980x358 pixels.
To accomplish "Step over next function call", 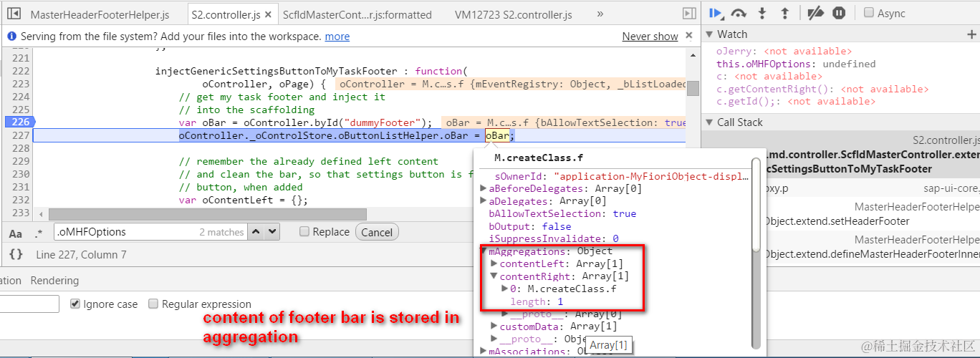I will (x=739, y=13).
